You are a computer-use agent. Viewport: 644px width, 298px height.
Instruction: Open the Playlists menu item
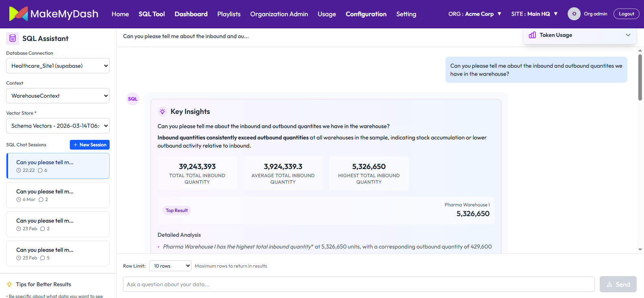229,14
